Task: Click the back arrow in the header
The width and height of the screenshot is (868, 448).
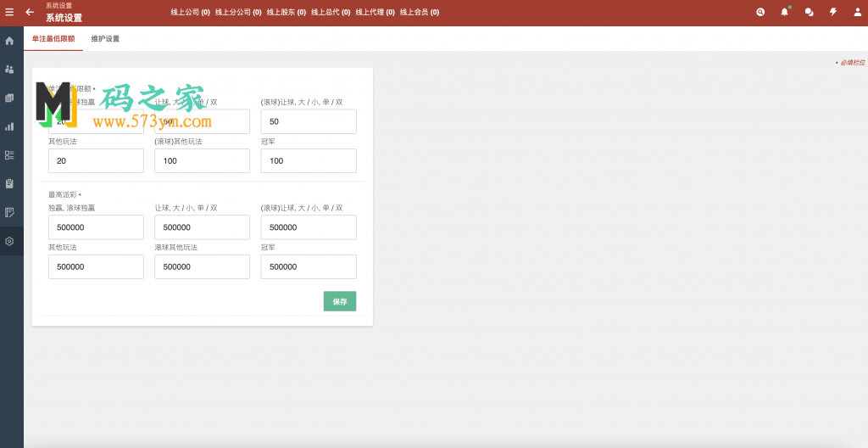Action: point(30,12)
